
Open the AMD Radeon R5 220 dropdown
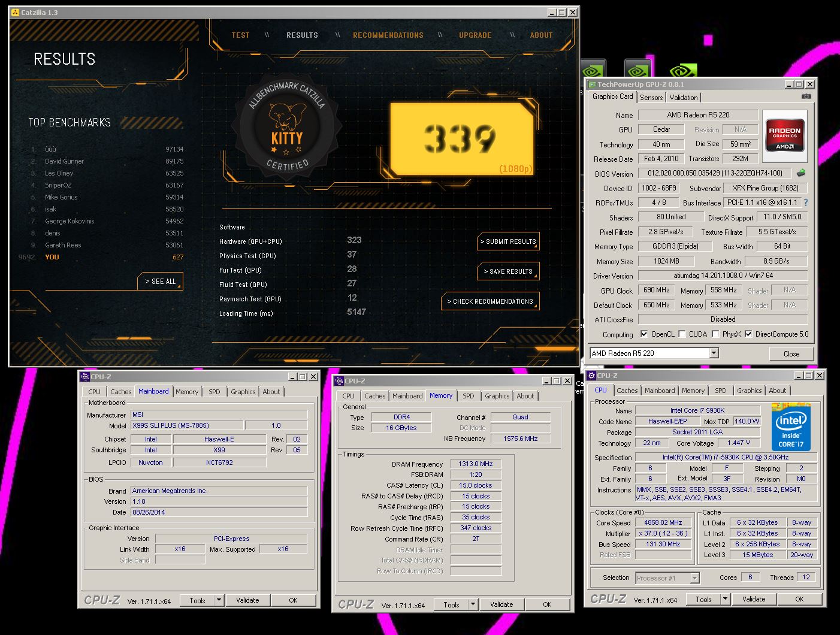tap(714, 353)
